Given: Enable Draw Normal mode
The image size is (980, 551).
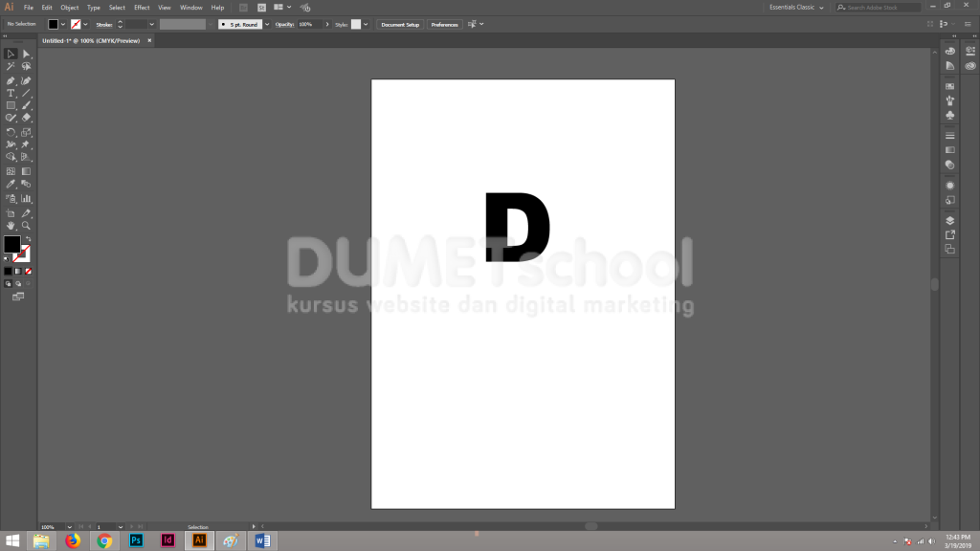Looking at the screenshot, I should coord(8,283).
